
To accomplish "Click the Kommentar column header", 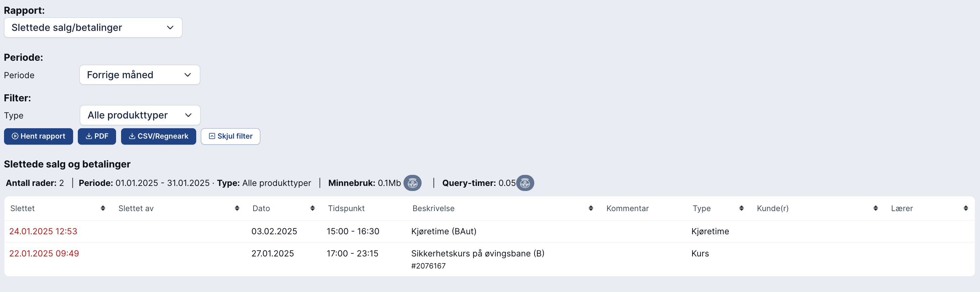I will (627, 208).
